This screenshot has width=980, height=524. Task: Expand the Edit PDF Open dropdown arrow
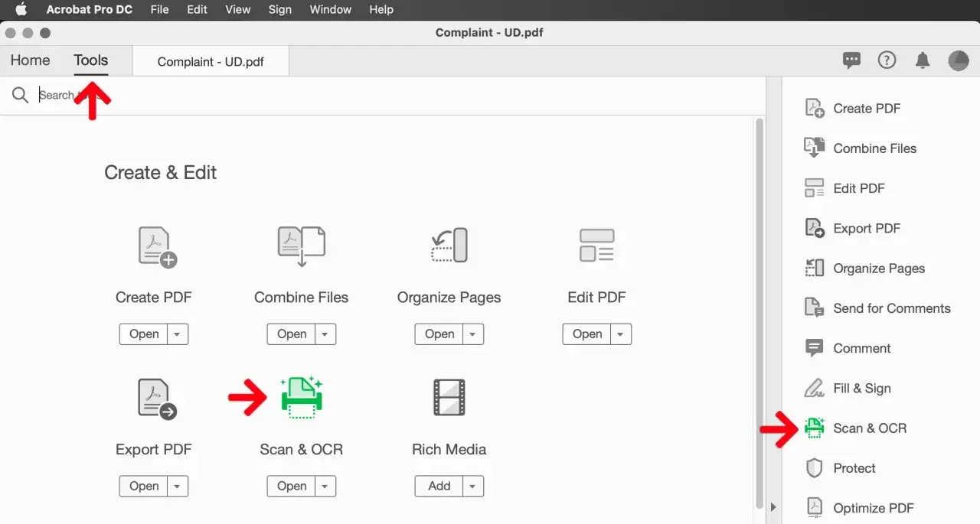point(621,334)
